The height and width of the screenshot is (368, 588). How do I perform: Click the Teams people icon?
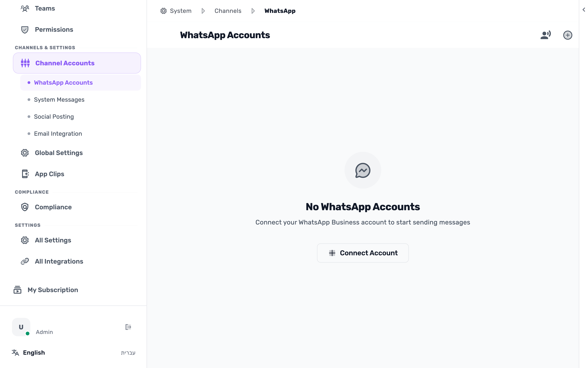click(25, 9)
